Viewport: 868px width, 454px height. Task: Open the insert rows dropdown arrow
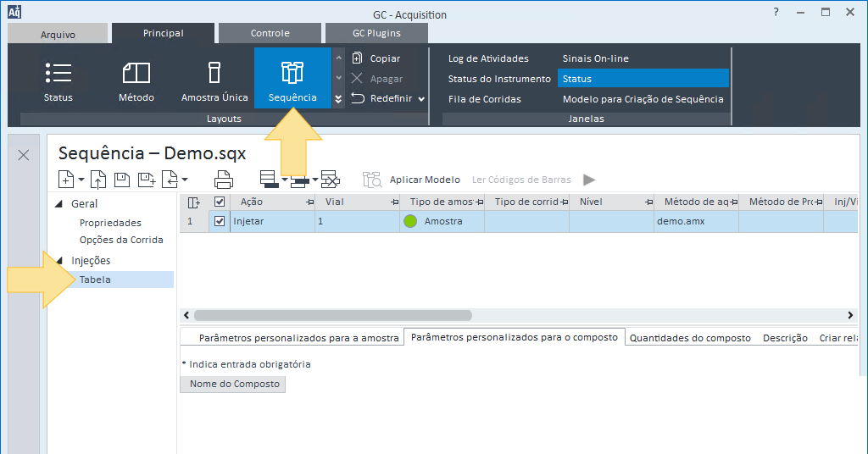click(285, 180)
